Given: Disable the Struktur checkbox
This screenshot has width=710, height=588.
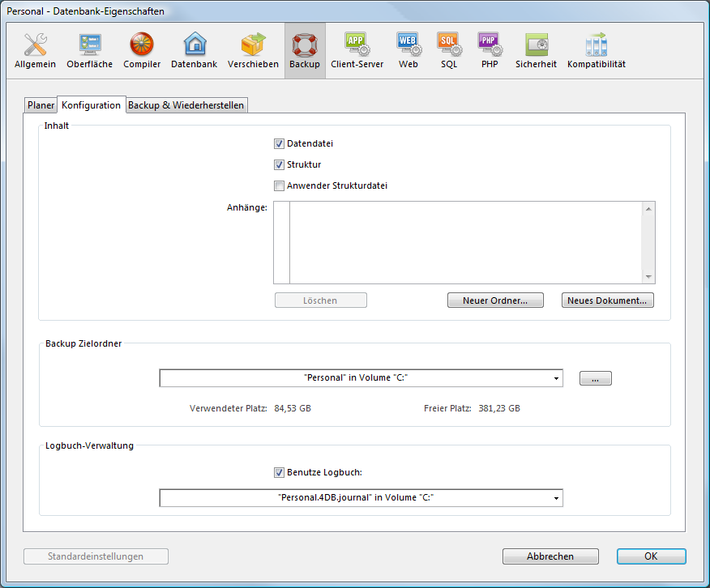Looking at the screenshot, I should pos(280,165).
